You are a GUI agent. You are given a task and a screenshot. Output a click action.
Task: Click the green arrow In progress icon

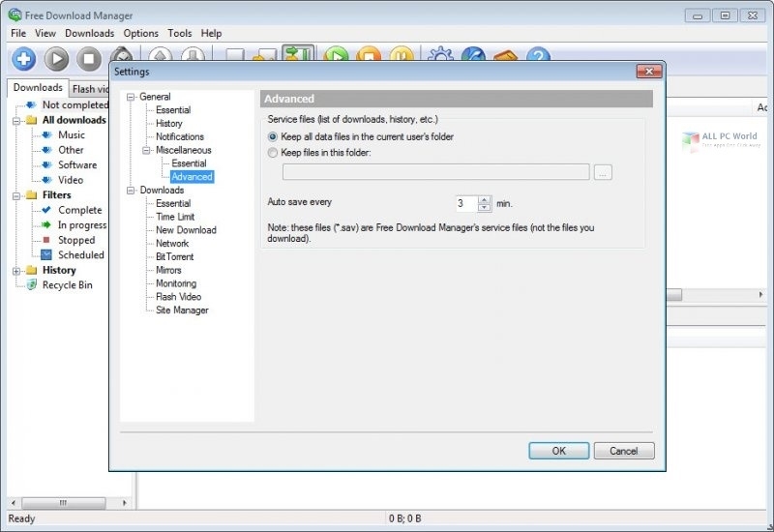pos(46,224)
